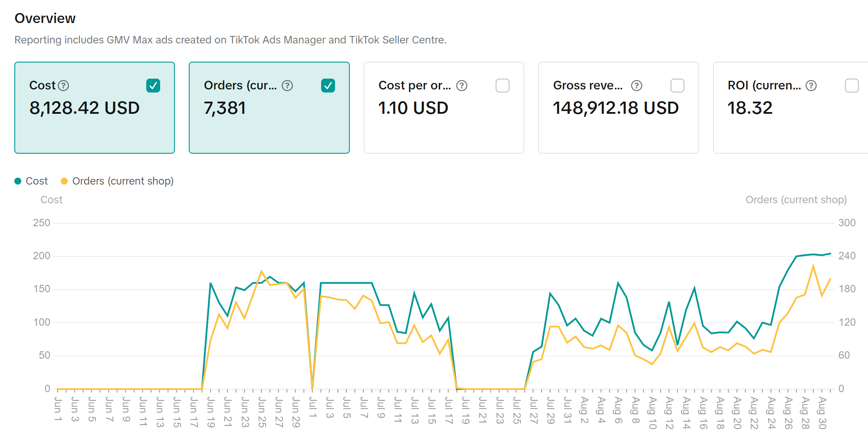Check the ROI metric checkbox
This screenshot has height=436, width=868.
pos(852,86)
